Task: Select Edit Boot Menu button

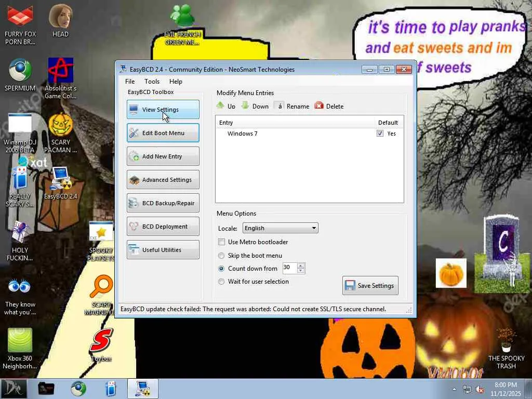Action: pos(163,132)
